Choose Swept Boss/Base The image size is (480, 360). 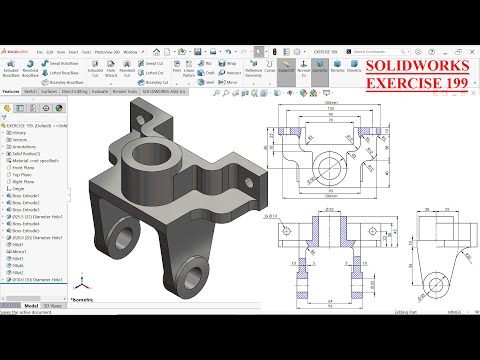(60, 63)
